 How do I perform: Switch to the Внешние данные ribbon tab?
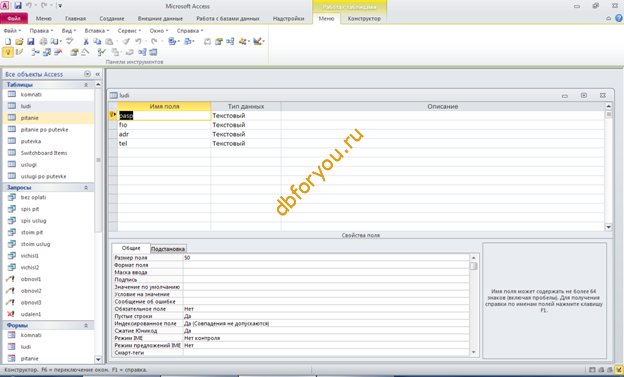[160, 18]
